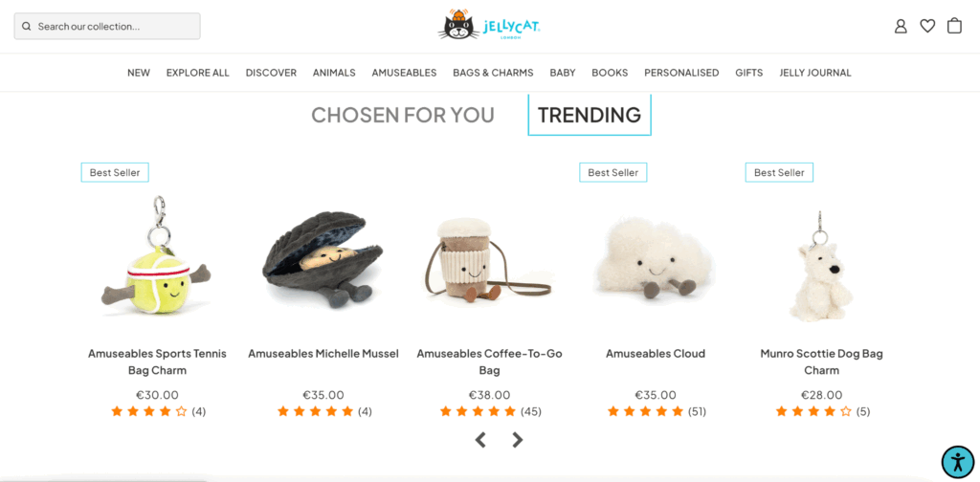Open Amuseables Coffee-To-Go Bag title link
Viewport: 980px width, 482px height.
pyautogui.click(x=489, y=361)
